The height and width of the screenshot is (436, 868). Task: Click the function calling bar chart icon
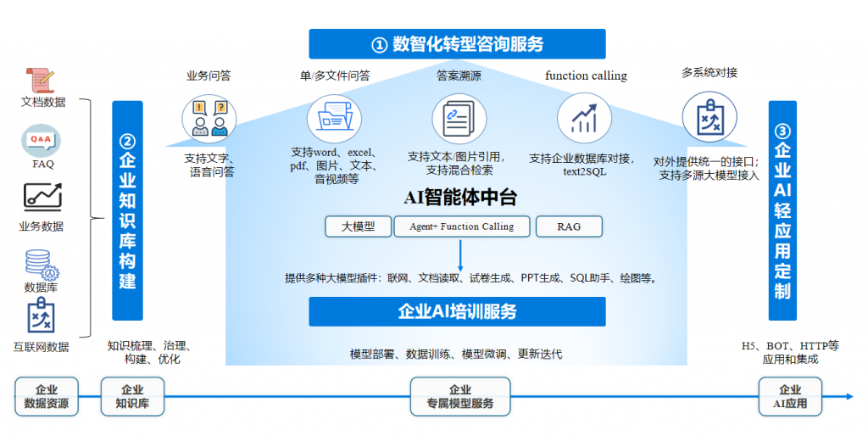click(x=584, y=118)
